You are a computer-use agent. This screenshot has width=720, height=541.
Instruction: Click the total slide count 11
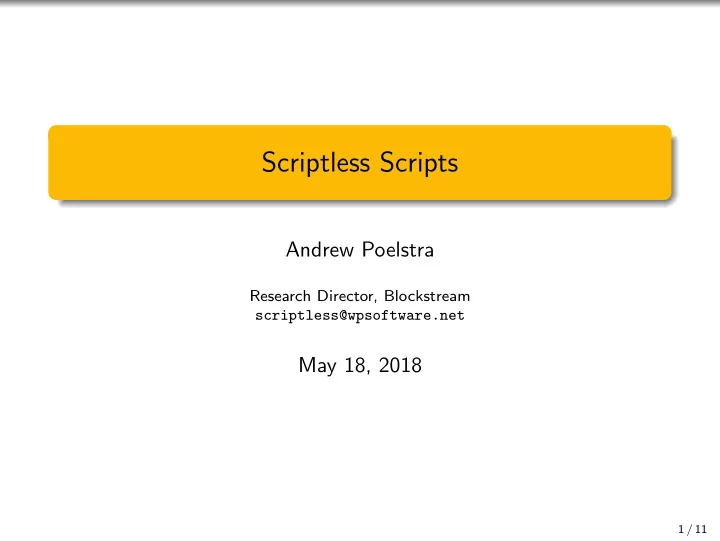click(x=701, y=529)
